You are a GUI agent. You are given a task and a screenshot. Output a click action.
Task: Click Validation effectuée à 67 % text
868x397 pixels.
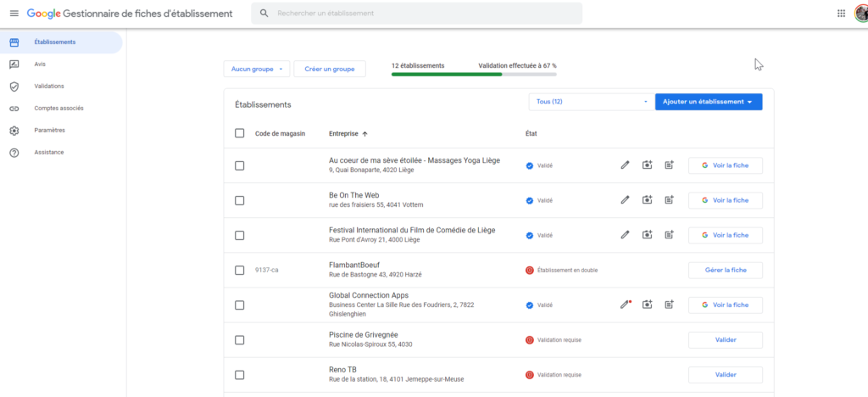pos(518,65)
